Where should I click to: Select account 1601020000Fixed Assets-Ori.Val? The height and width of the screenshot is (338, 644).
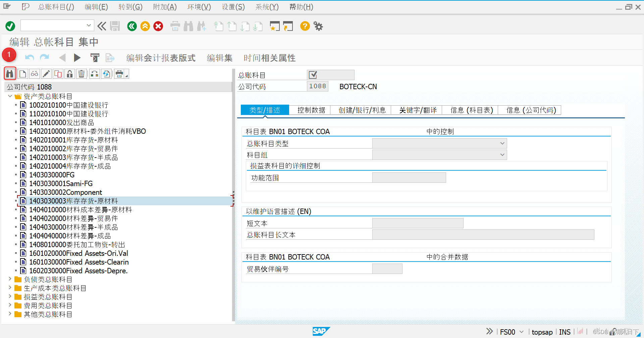[x=78, y=253]
